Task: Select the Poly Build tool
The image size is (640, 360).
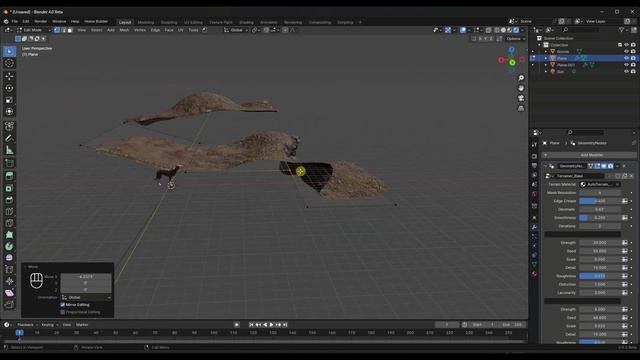Action: point(9,235)
